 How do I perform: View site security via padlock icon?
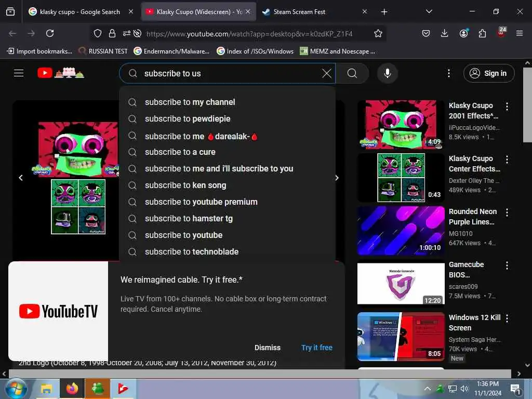(x=112, y=33)
